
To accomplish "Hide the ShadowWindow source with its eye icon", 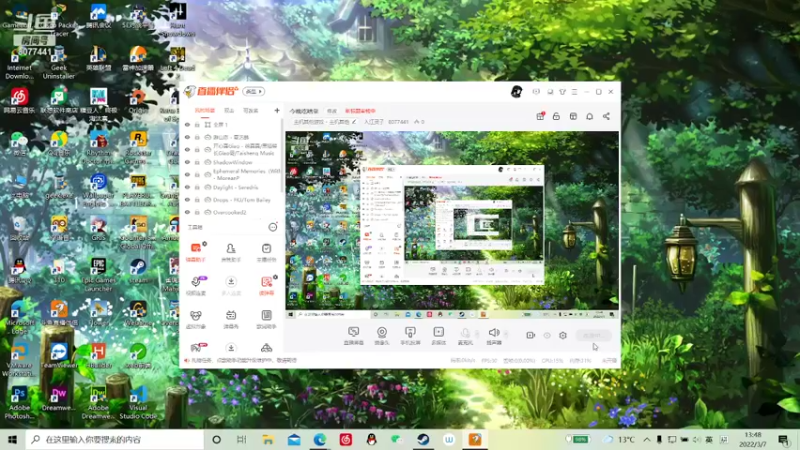I will coord(187,162).
